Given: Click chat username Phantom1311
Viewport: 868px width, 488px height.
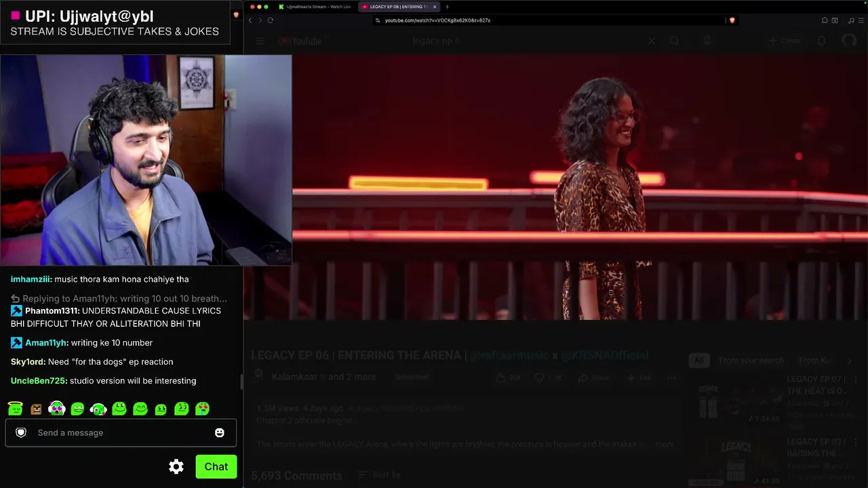Looking at the screenshot, I should point(52,311).
